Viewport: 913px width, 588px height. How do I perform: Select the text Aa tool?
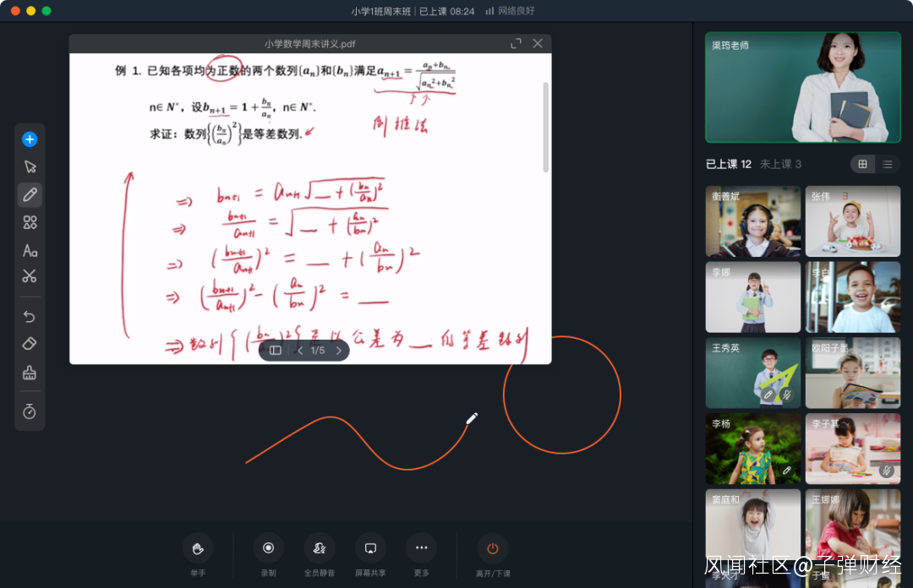click(x=30, y=250)
